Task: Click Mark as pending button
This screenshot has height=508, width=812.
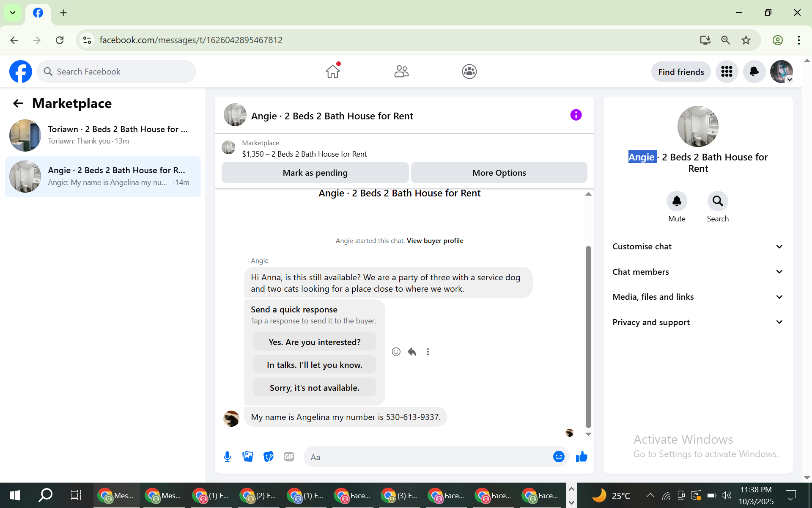Action: point(315,173)
